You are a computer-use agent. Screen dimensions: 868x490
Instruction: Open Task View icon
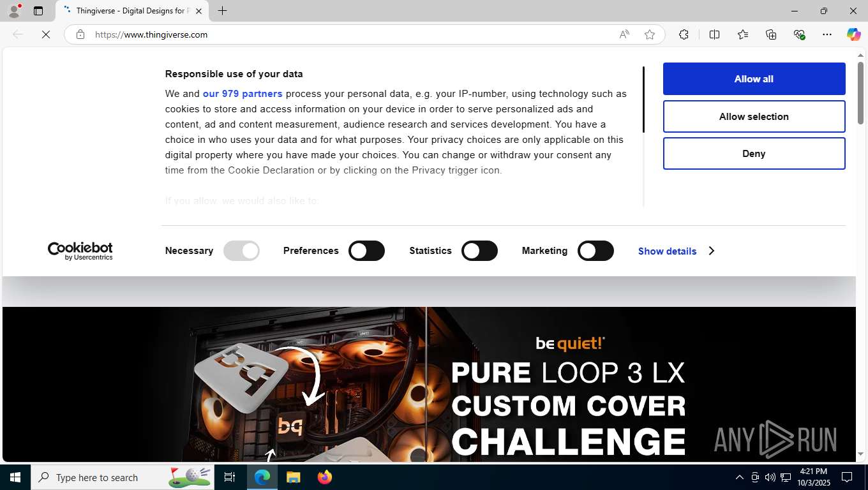pyautogui.click(x=230, y=477)
